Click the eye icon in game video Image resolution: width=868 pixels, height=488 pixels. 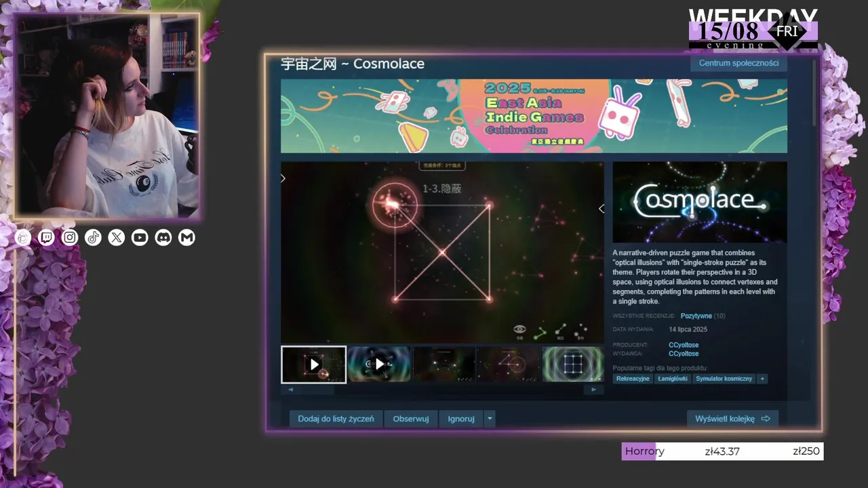coord(519,330)
